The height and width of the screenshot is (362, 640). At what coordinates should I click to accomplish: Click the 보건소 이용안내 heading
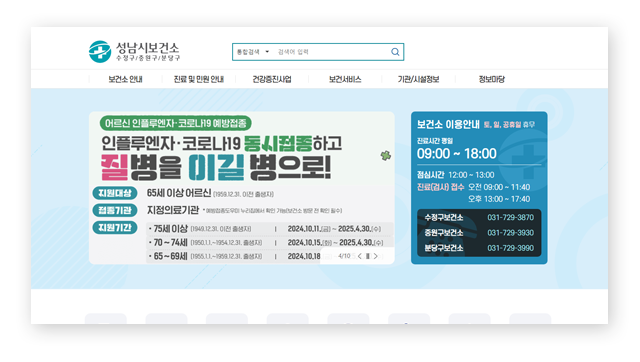coord(448,124)
